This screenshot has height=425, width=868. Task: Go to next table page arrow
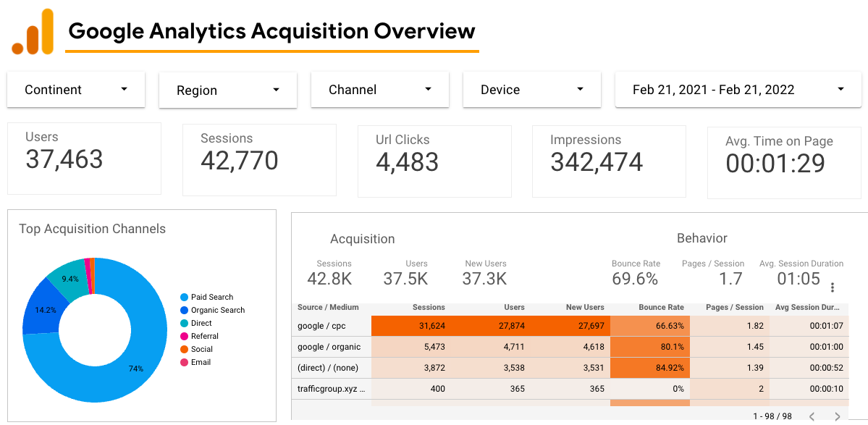tap(838, 416)
